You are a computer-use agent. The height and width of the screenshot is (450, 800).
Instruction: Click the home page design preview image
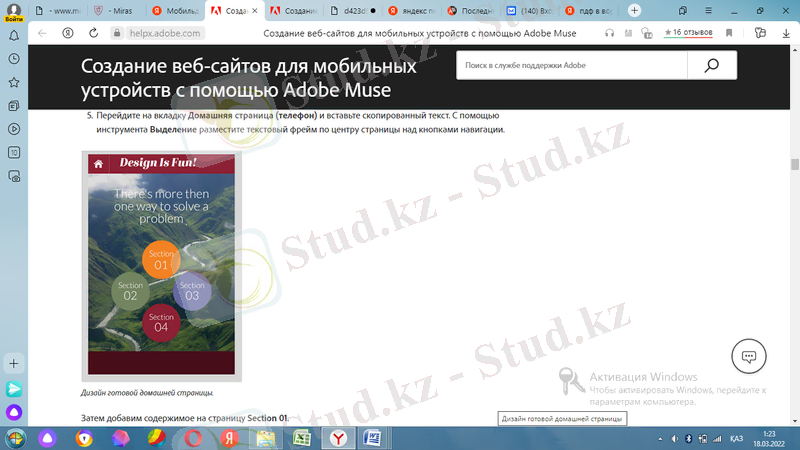(161, 265)
